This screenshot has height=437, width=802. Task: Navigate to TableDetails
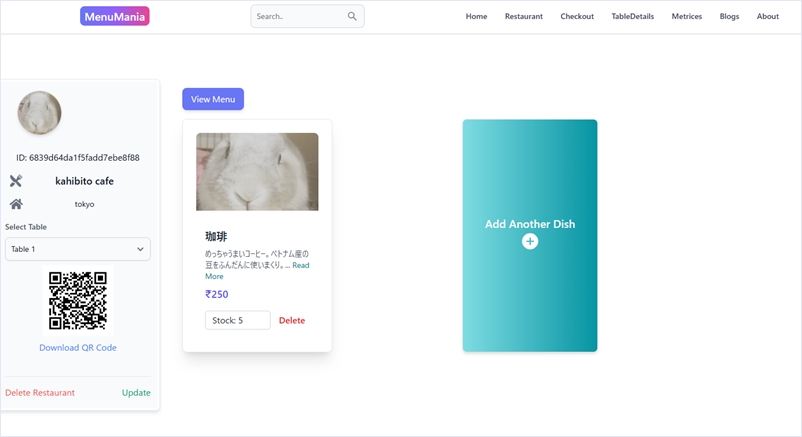click(632, 16)
